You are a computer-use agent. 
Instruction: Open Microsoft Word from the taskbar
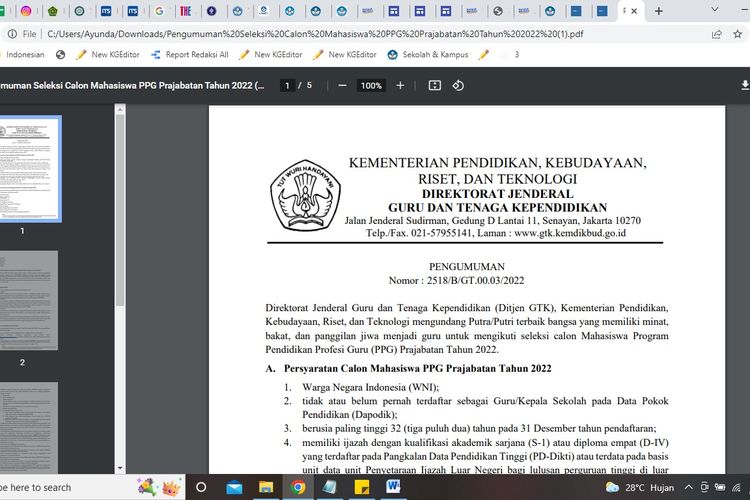coord(391,487)
